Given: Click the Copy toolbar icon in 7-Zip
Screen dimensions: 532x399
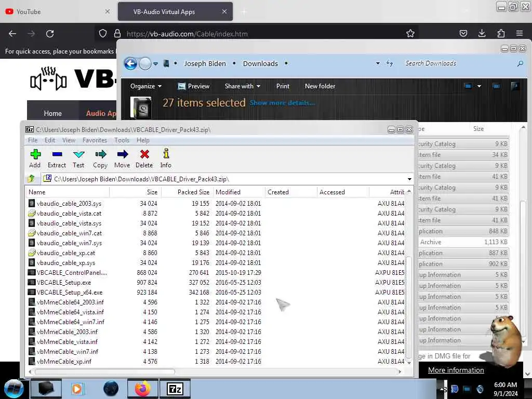Looking at the screenshot, I should [100, 158].
